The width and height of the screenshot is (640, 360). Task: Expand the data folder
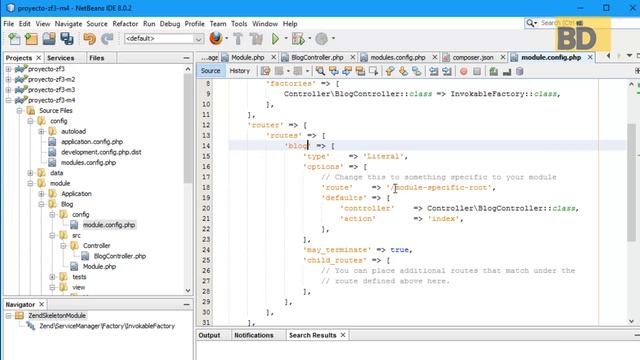30,173
